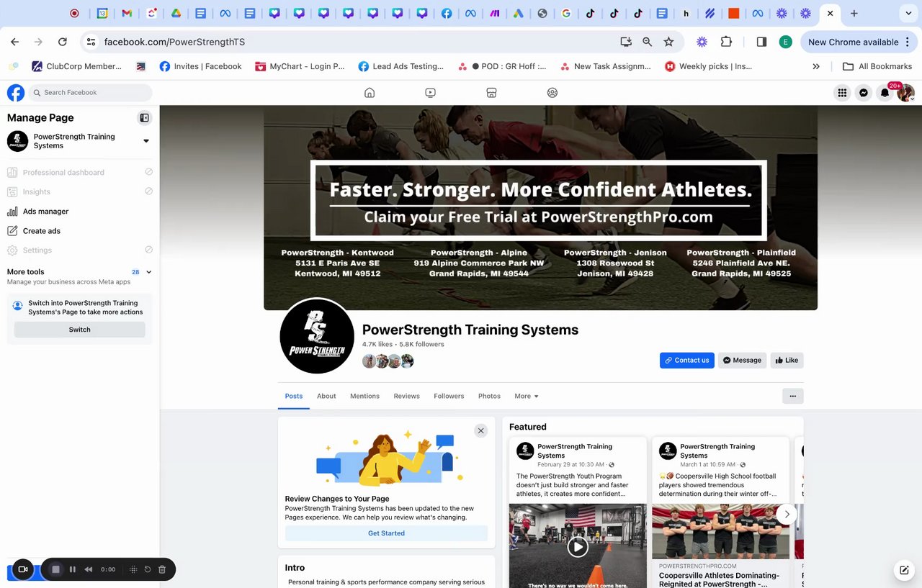Click the camera bubble icon of the recorder
922x588 pixels.
point(23,569)
